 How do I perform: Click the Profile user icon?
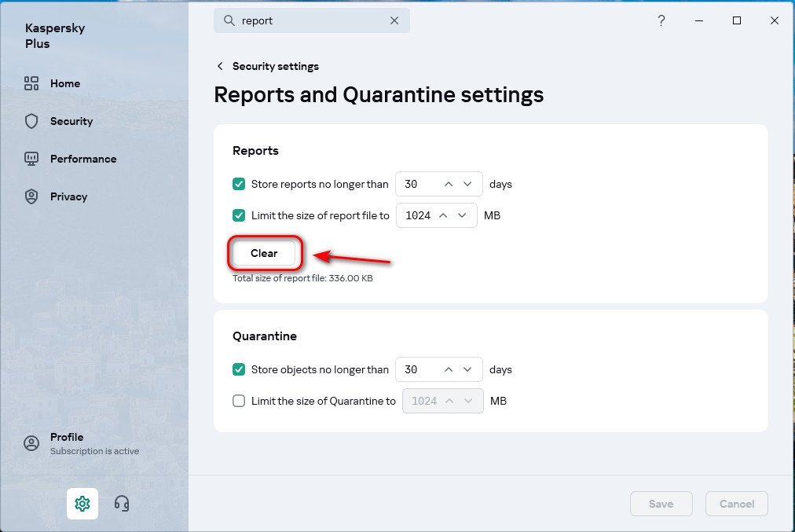31,443
